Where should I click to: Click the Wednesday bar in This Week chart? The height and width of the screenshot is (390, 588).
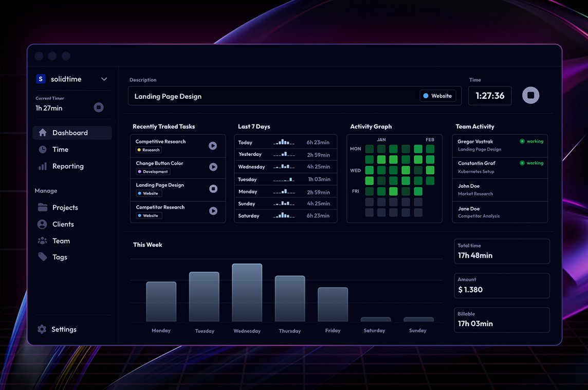tap(247, 292)
